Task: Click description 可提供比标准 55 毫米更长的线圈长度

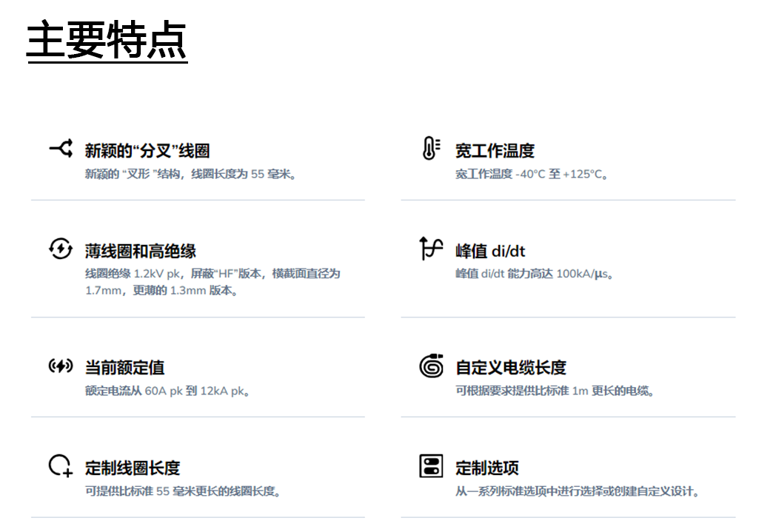Action: tap(183, 491)
